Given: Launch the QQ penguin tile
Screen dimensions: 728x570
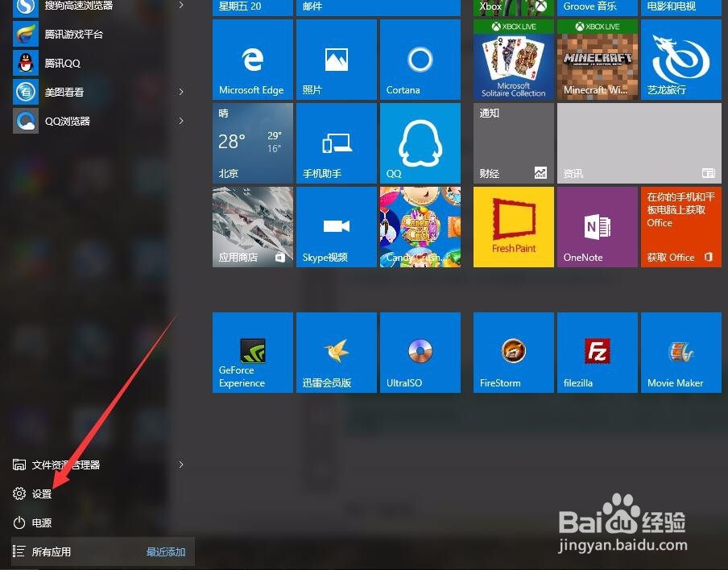Looking at the screenshot, I should (420, 143).
